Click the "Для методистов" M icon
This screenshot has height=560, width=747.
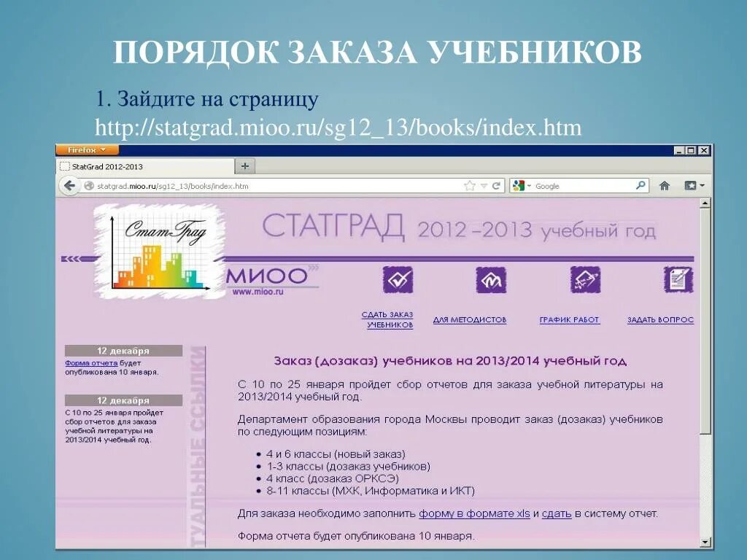491,279
